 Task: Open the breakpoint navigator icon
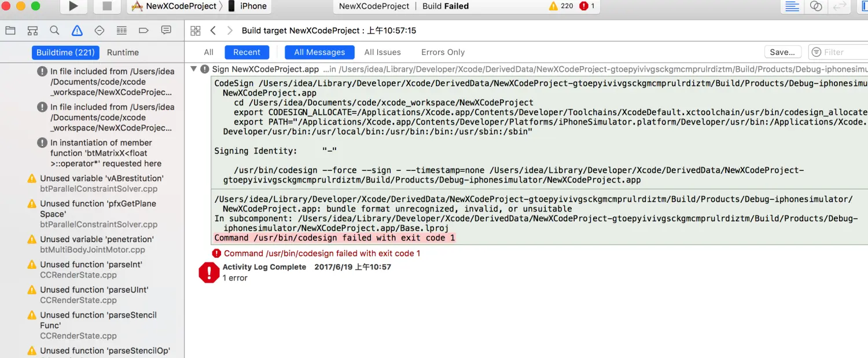pos(144,31)
